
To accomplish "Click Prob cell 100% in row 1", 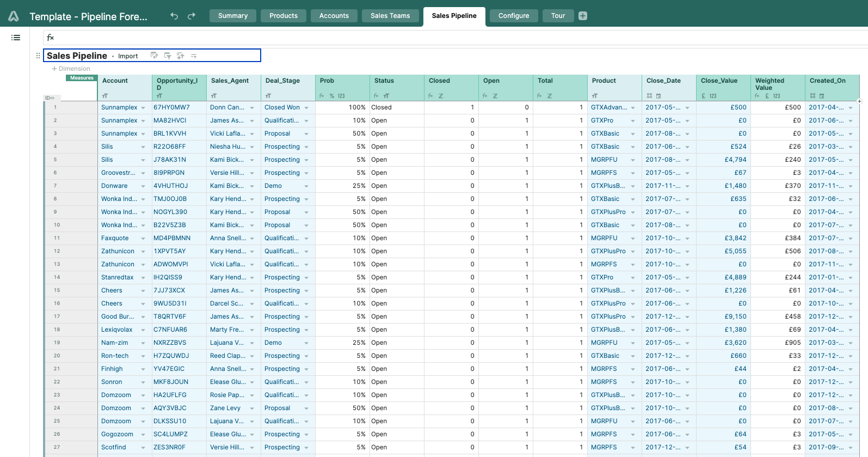I will (342, 107).
